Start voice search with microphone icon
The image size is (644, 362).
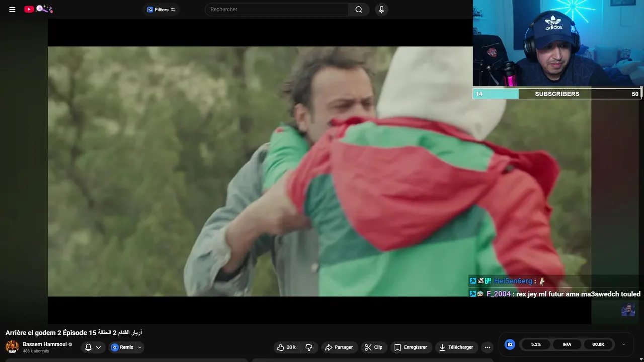pyautogui.click(x=381, y=9)
